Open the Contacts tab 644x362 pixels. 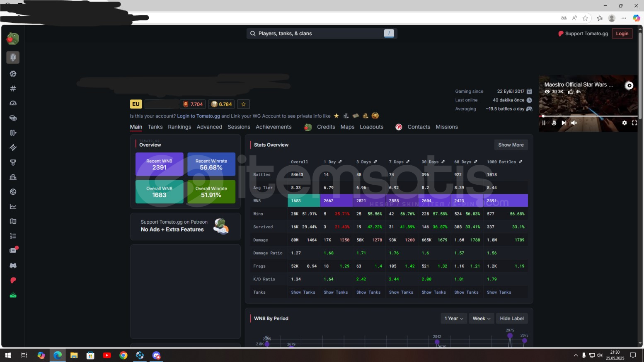coord(419,127)
